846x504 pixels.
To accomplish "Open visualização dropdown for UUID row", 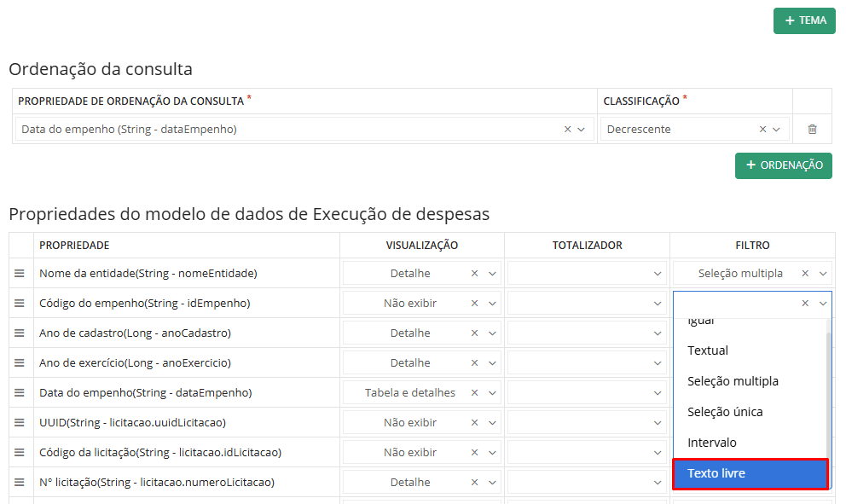I will point(492,422).
